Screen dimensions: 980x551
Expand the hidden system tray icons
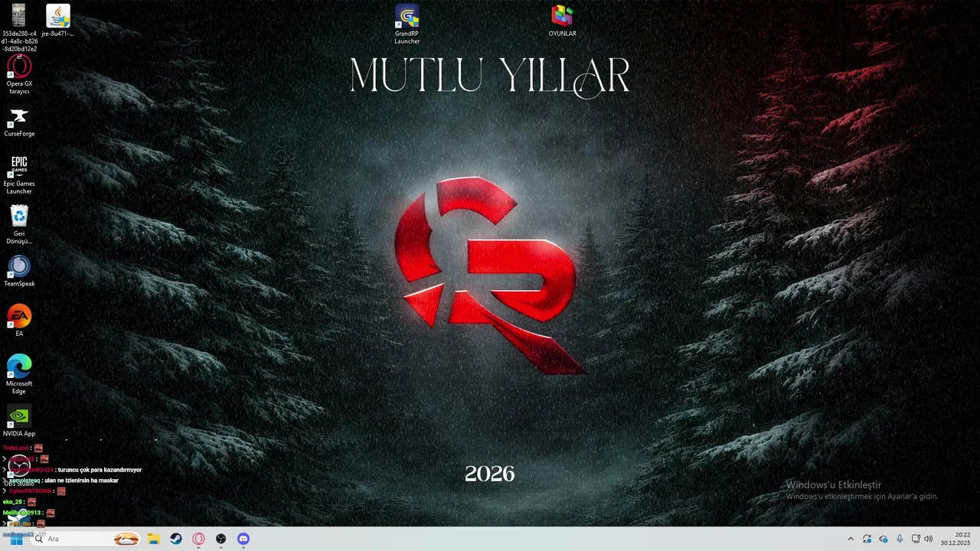pos(850,539)
